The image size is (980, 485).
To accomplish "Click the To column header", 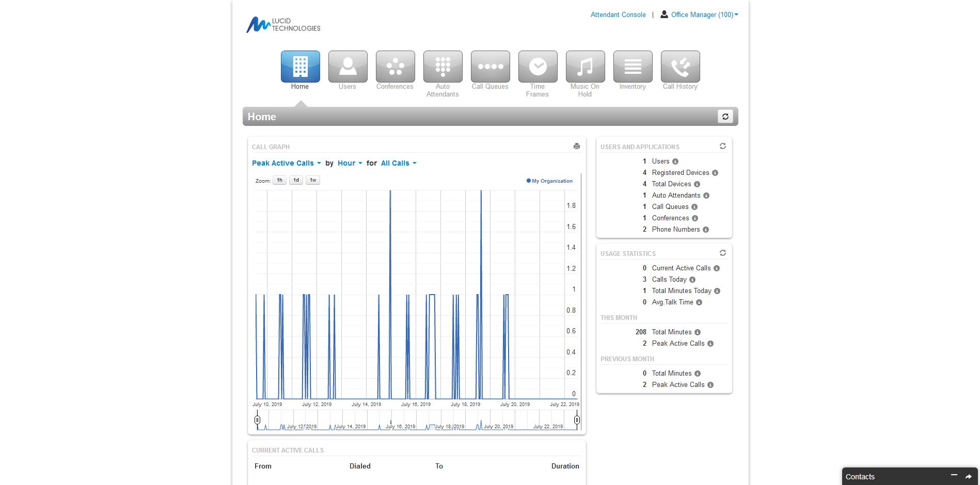I will click(x=439, y=466).
